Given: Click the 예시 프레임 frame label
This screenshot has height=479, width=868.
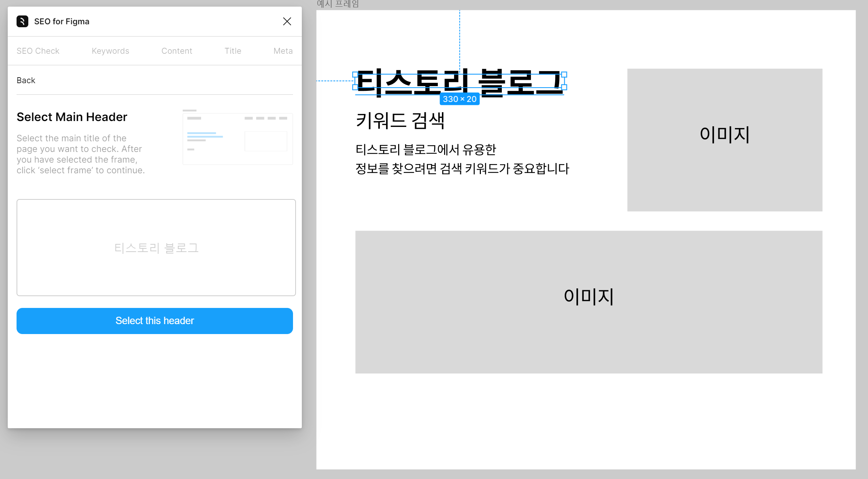Looking at the screenshot, I should 337,4.
